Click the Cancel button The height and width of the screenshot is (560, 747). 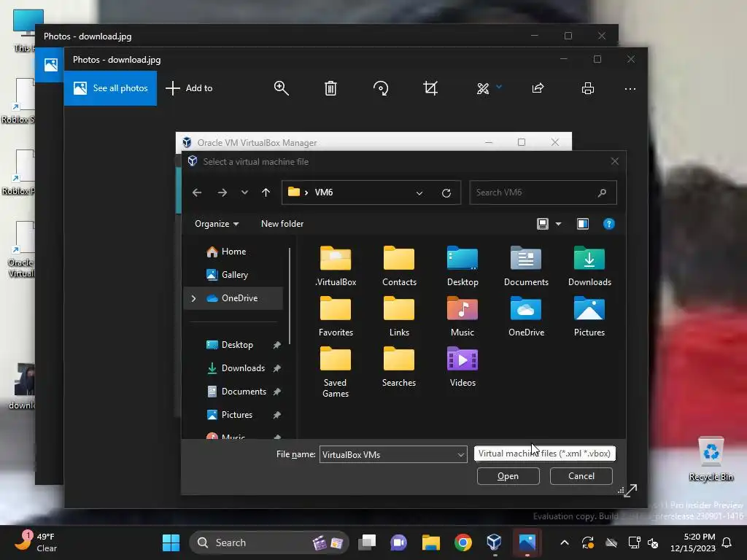pyautogui.click(x=581, y=476)
